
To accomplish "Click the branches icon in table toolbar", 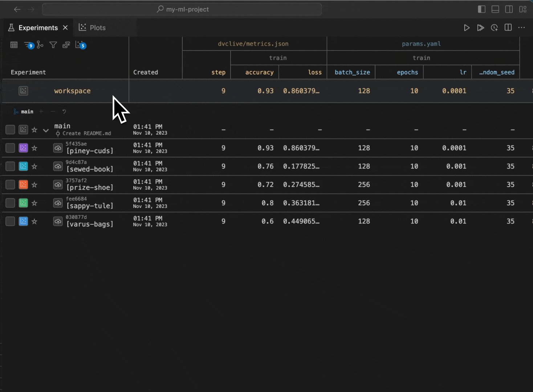I will tap(40, 45).
